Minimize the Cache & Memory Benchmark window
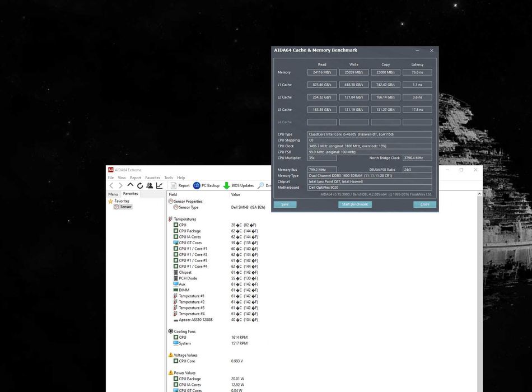Screen dimensions: 532x392 417,50
